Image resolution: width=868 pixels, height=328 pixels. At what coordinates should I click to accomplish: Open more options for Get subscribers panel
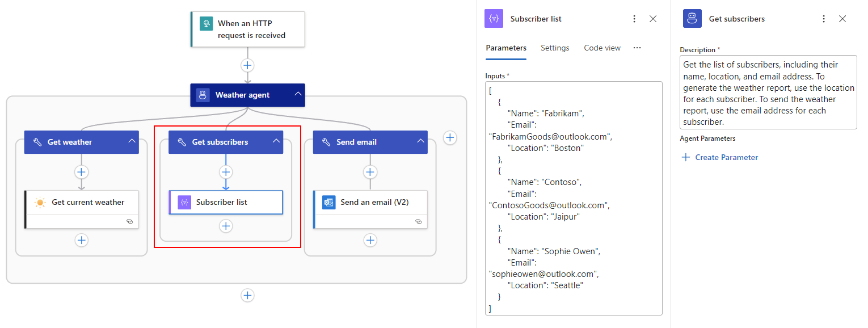[x=824, y=19]
